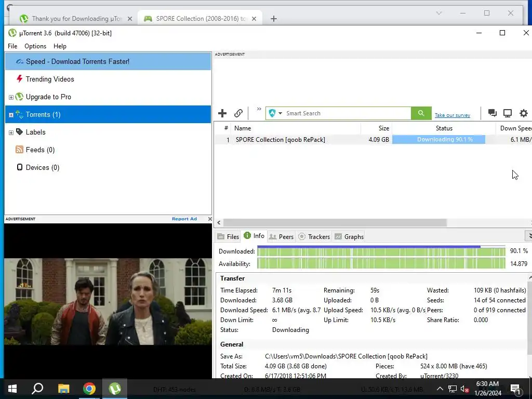Image resolution: width=532 pixels, height=399 pixels.
Task: Open the search provider shield dropdown
Action: coord(275,113)
